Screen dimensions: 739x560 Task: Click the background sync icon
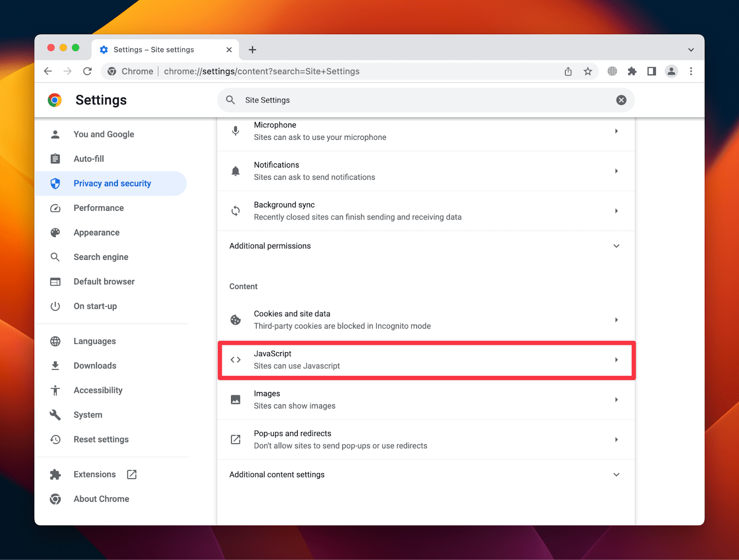[x=236, y=211]
